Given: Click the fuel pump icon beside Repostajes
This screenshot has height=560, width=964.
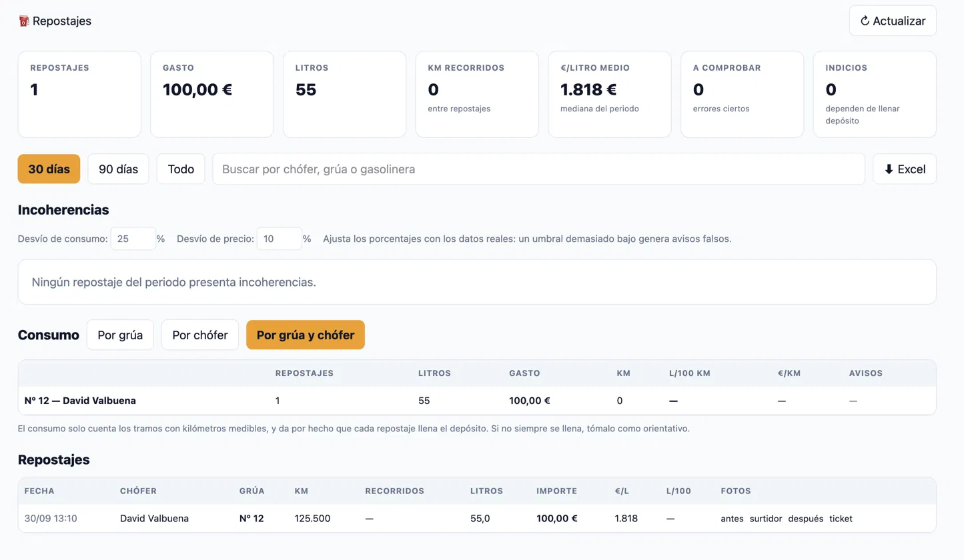Looking at the screenshot, I should [x=24, y=21].
